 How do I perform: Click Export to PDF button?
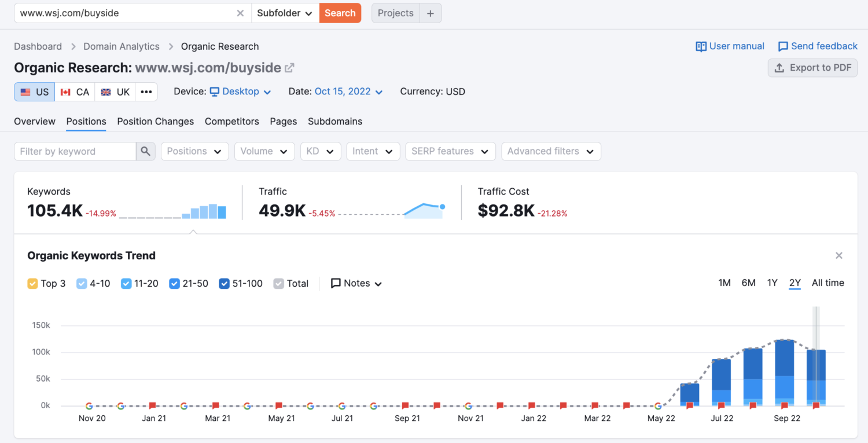812,68
